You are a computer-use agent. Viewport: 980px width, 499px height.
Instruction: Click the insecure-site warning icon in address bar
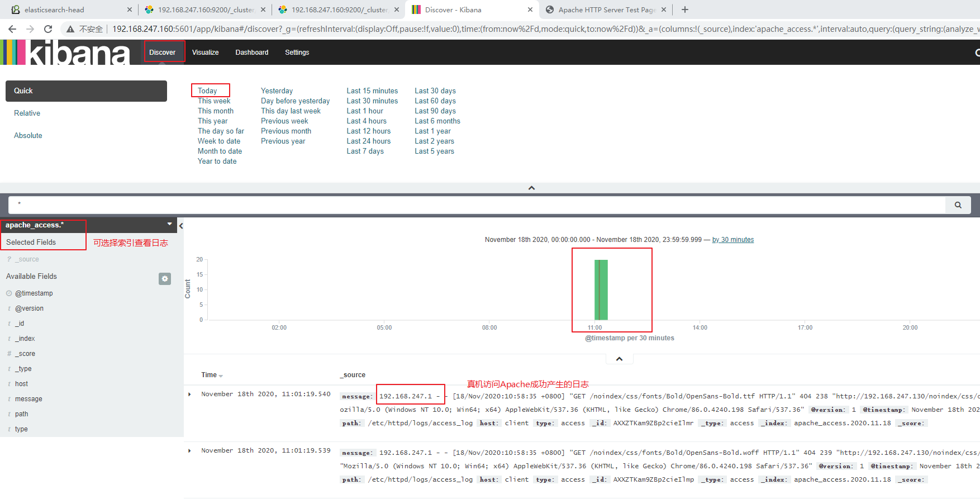coord(70,29)
